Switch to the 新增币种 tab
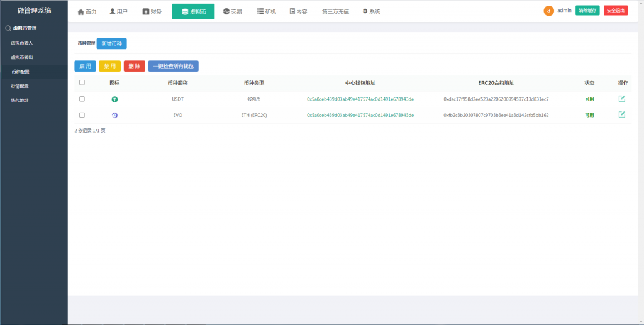 click(x=111, y=44)
